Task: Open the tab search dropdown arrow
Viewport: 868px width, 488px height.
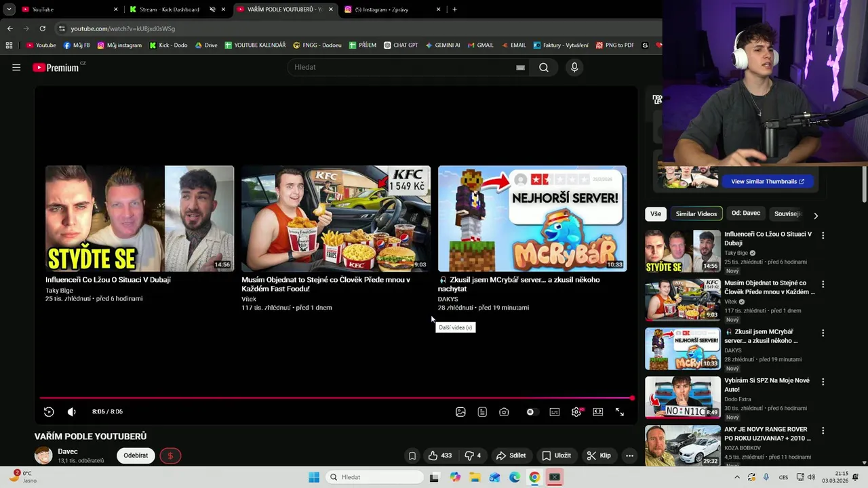Action: (9, 9)
